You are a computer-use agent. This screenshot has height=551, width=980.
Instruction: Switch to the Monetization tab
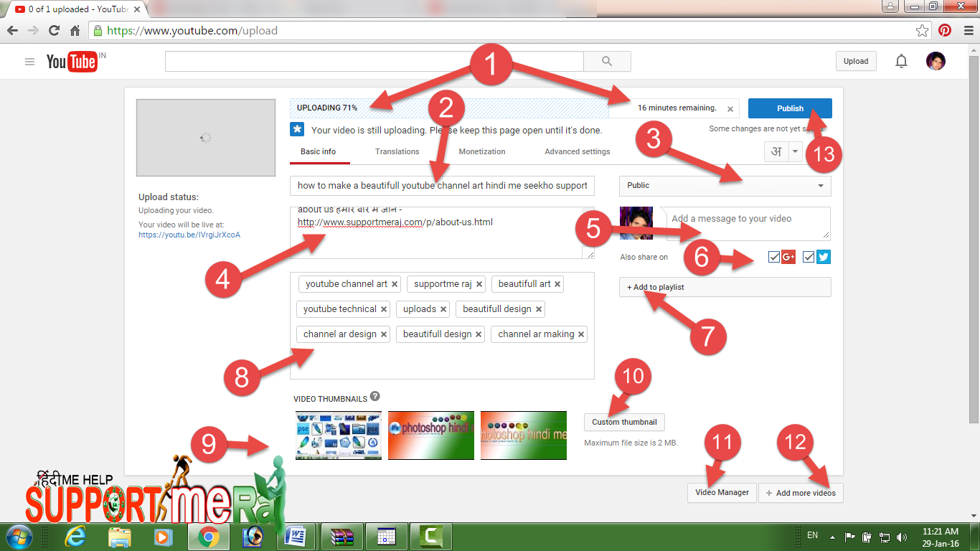(482, 151)
